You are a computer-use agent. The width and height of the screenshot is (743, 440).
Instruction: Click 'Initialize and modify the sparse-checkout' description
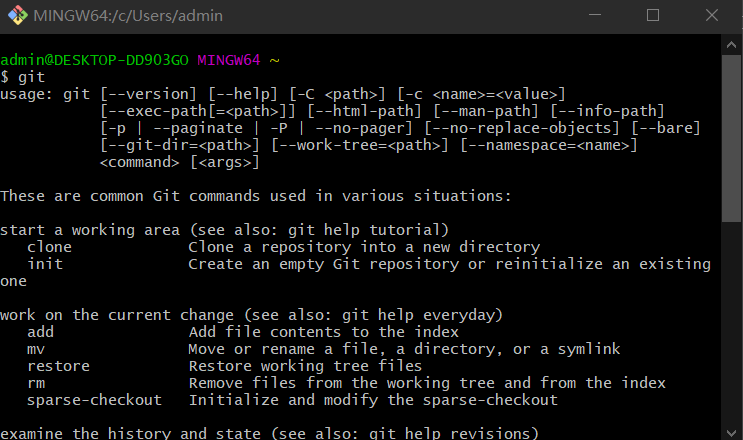click(x=373, y=400)
